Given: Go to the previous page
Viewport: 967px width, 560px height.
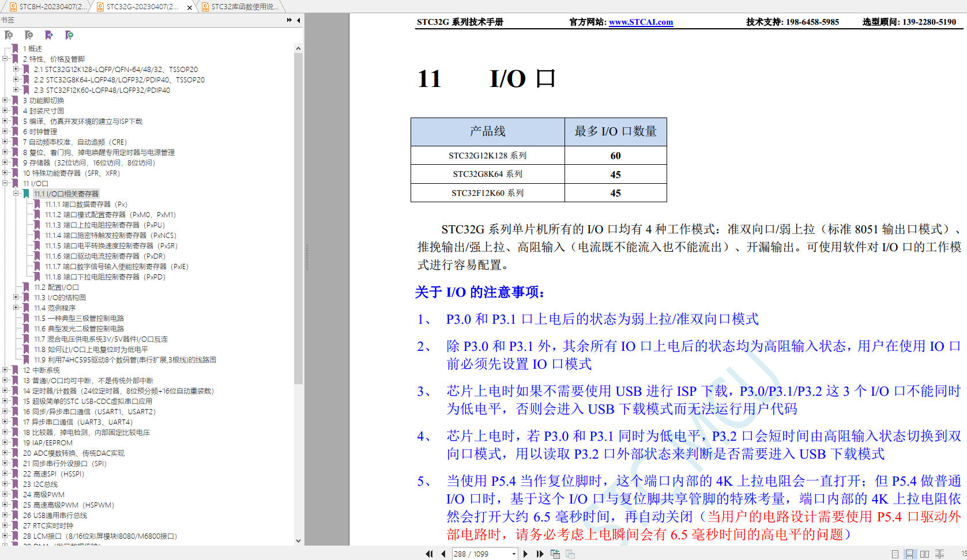Looking at the screenshot, I should pos(443,554).
